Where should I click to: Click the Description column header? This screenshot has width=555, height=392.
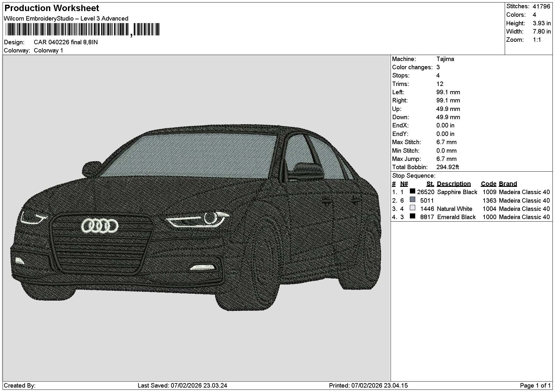tap(454, 184)
